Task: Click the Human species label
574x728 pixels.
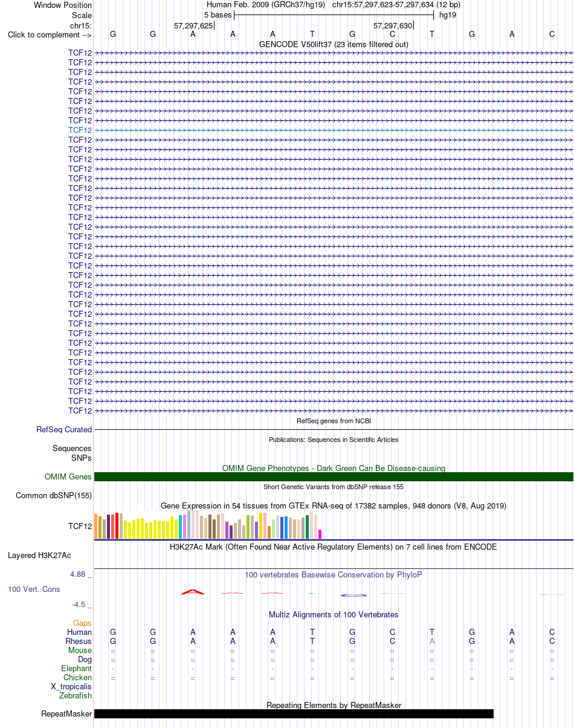Action: tap(80, 632)
